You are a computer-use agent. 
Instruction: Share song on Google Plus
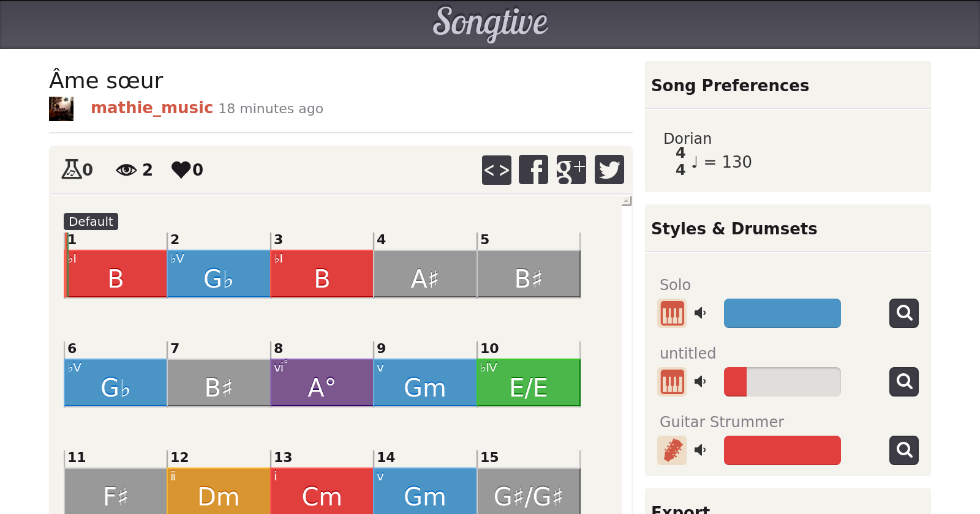(x=571, y=169)
